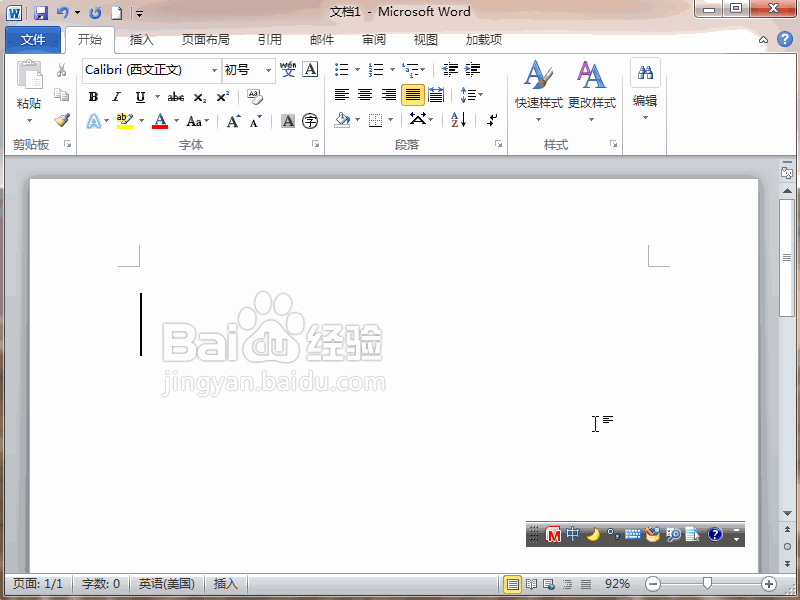800x600 pixels.
Task: Select the Format Painter brush
Action: [x=62, y=120]
